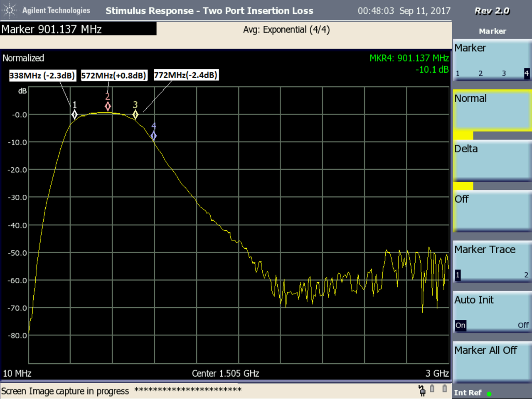Select the blue marker 4 diamond

tap(154, 136)
